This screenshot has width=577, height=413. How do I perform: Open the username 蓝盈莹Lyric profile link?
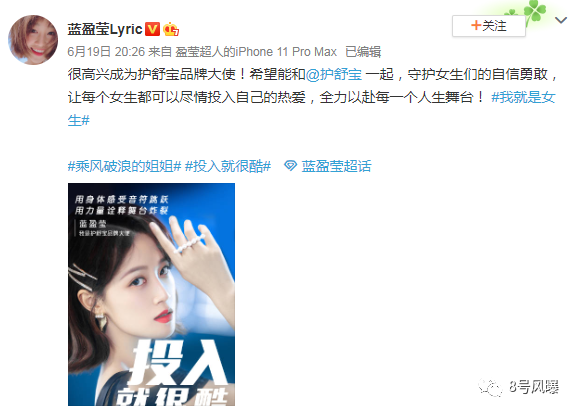pyautogui.click(x=105, y=29)
